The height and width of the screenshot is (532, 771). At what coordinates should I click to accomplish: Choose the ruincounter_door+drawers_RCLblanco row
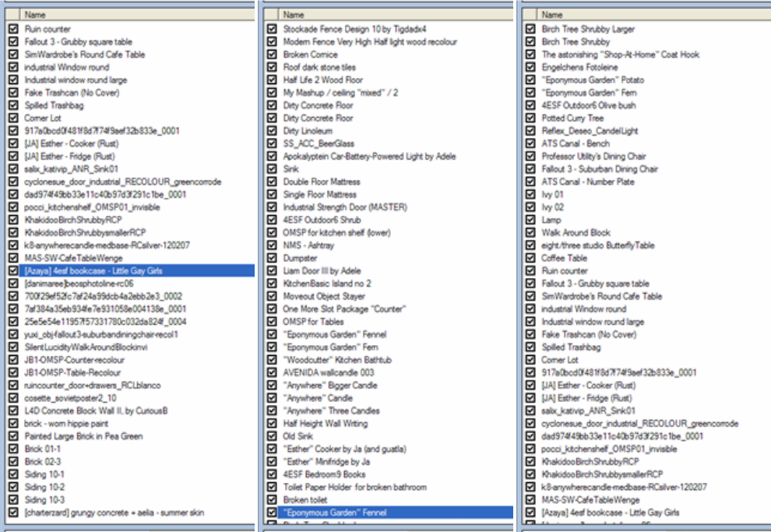tap(93, 386)
